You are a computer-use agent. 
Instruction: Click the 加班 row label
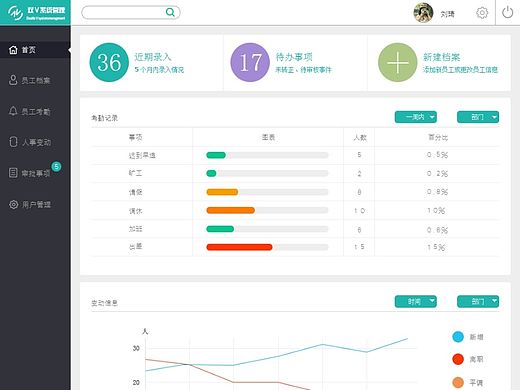pyautogui.click(x=135, y=229)
